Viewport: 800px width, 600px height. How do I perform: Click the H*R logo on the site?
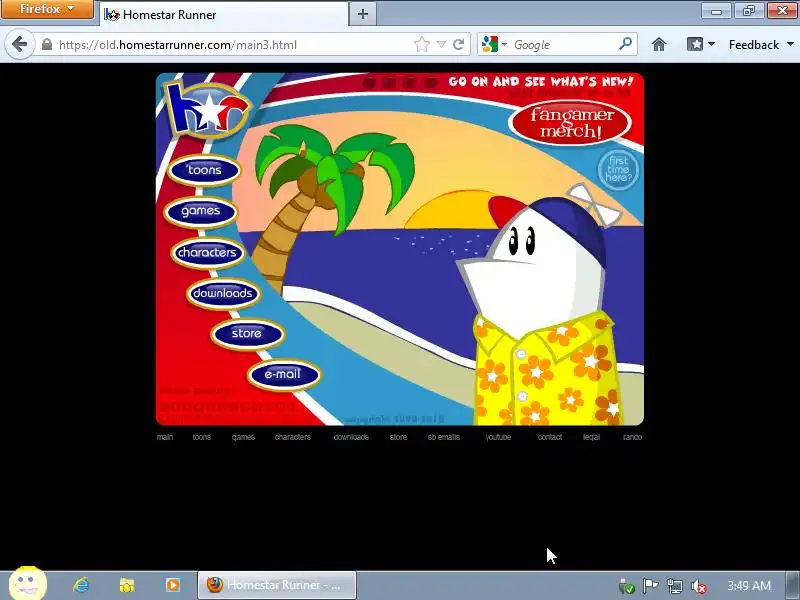point(207,110)
